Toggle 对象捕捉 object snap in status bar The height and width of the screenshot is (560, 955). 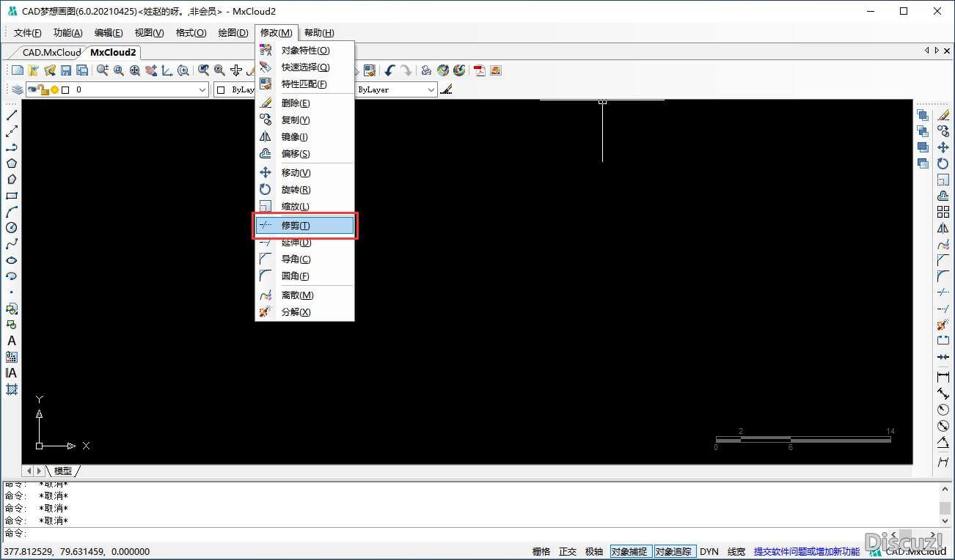(631, 552)
